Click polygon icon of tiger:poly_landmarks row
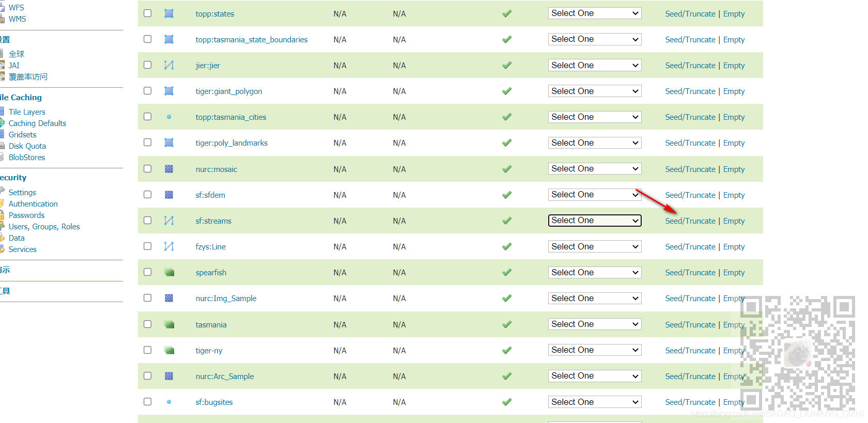 point(169,143)
